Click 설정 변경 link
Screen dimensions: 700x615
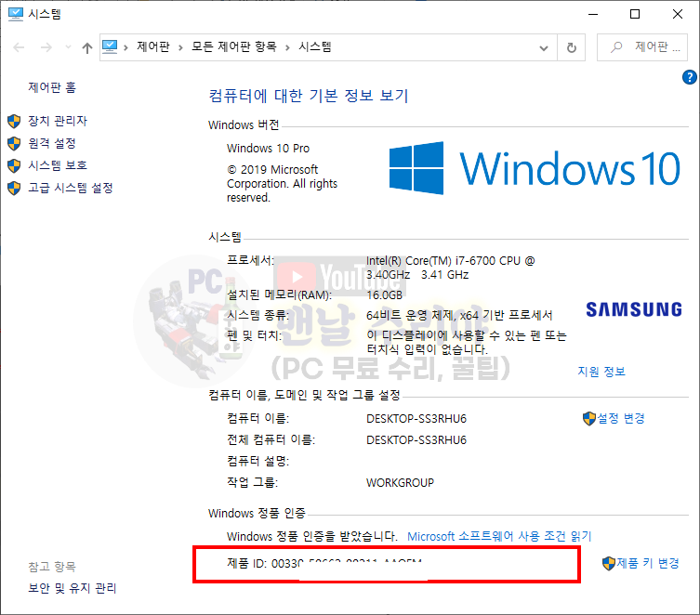621,418
